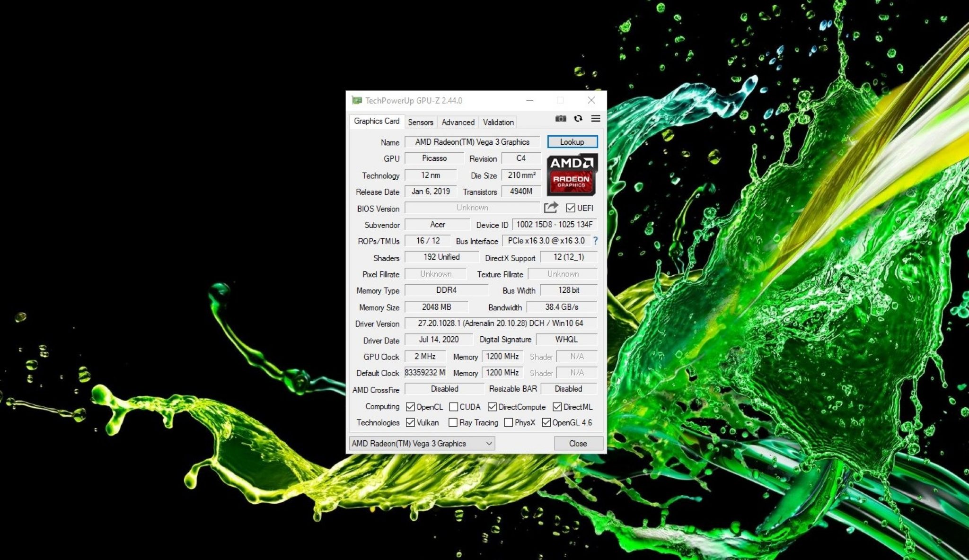Screen dimensions: 969x560
Task: Open the Advanced tab
Action: tap(458, 122)
